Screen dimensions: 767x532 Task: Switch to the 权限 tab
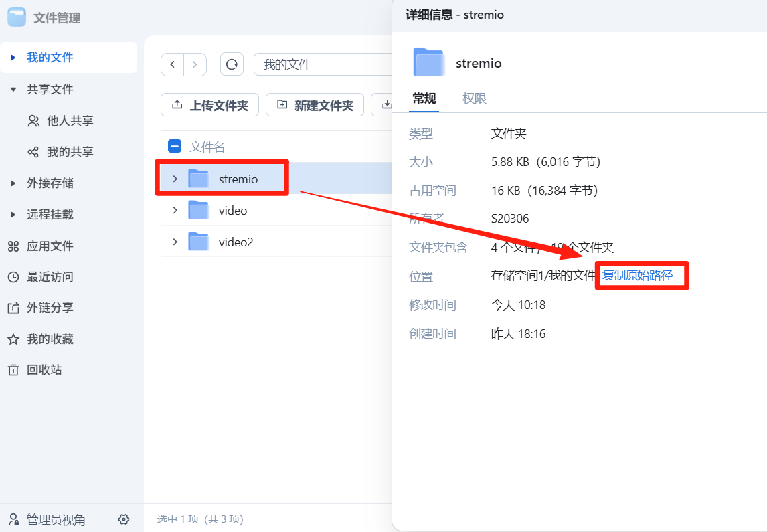point(474,98)
